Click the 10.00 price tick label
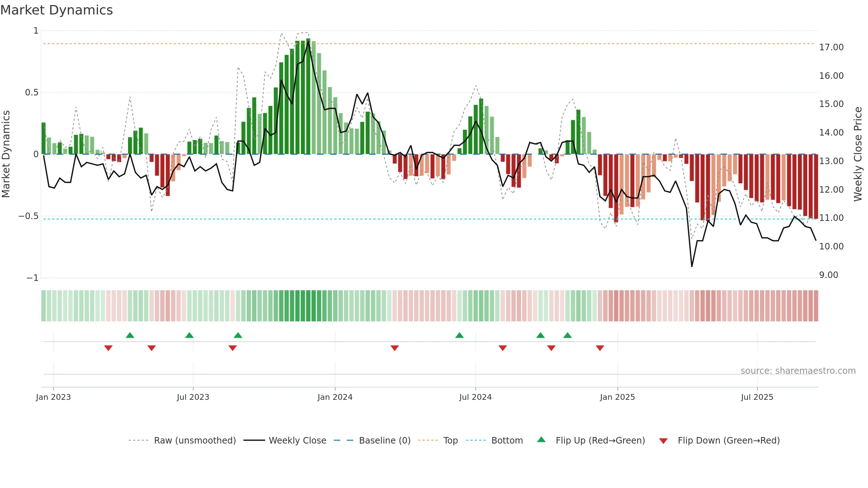 click(831, 247)
